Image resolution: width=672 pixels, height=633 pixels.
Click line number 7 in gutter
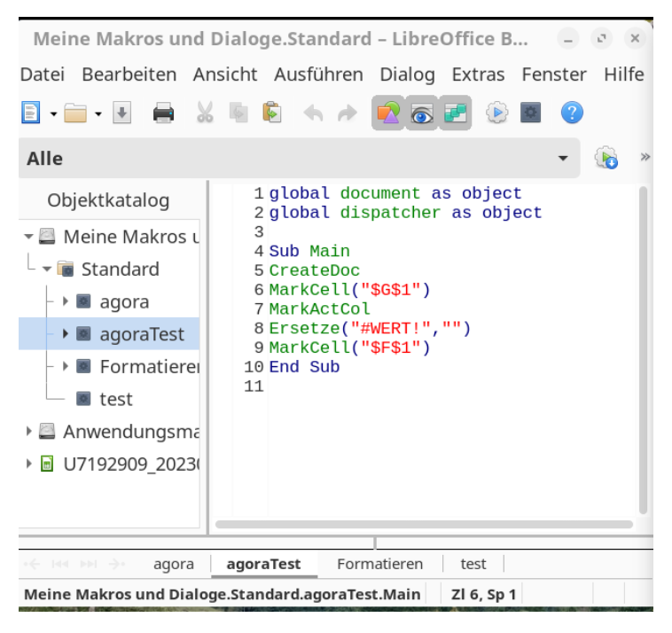point(259,309)
